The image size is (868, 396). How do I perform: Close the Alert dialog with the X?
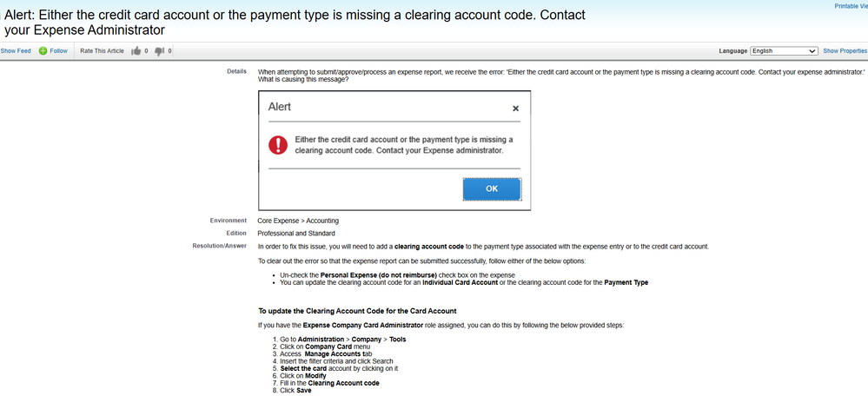coord(515,109)
